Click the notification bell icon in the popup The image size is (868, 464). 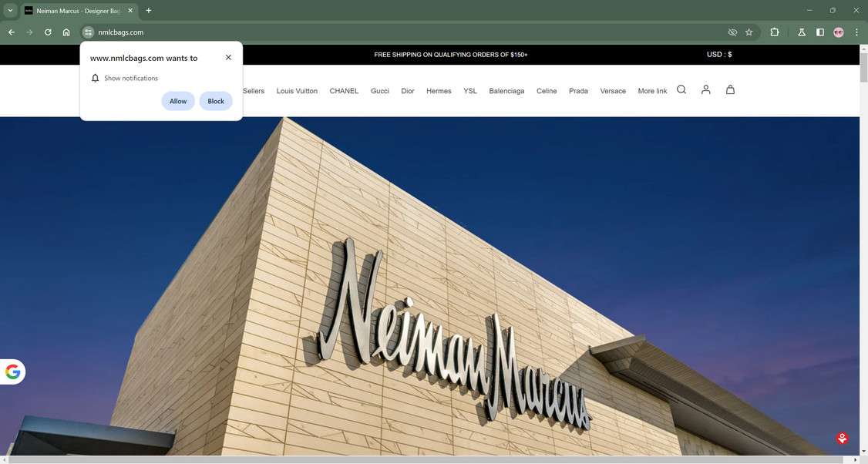pos(96,78)
